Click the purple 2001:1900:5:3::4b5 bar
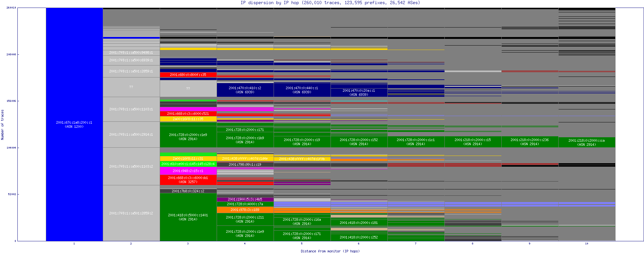The height and width of the screenshot is (253, 644). pyautogui.click(x=245, y=200)
